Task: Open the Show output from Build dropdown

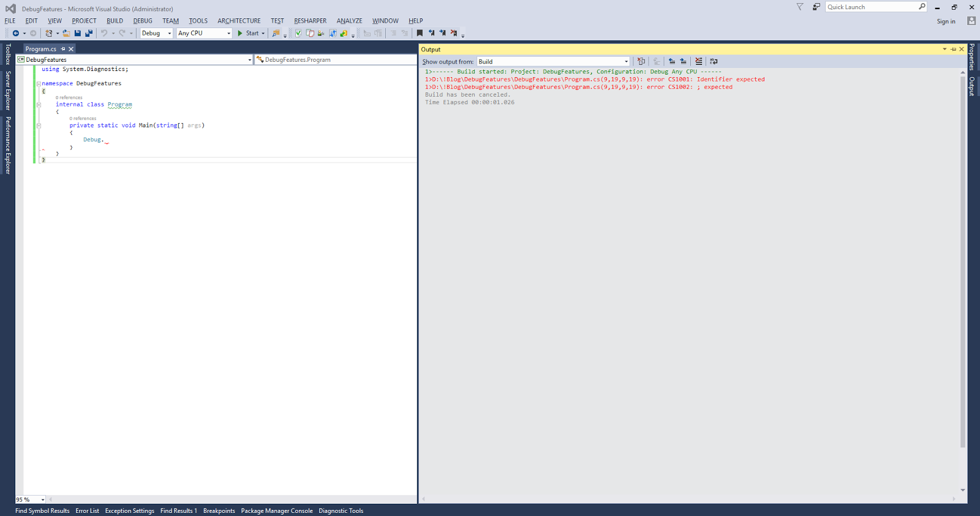Action: (554, 61)
